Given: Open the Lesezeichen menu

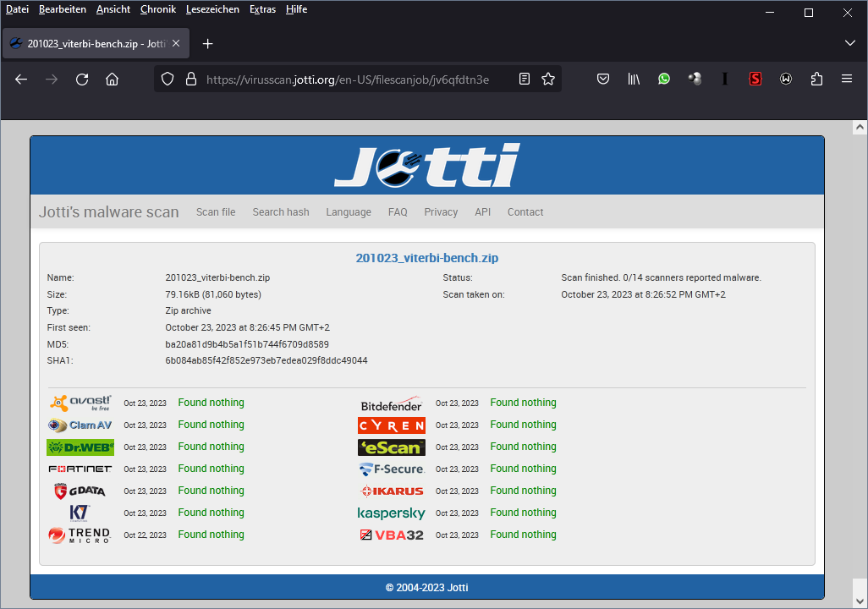Looking at the screenshot, I should [212, 9].
